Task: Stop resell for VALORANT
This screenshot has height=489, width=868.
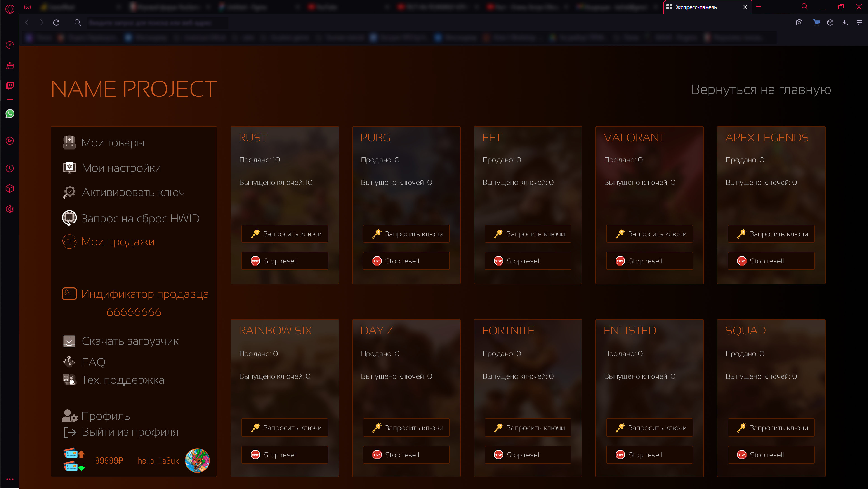Action: tap(650, 261)
